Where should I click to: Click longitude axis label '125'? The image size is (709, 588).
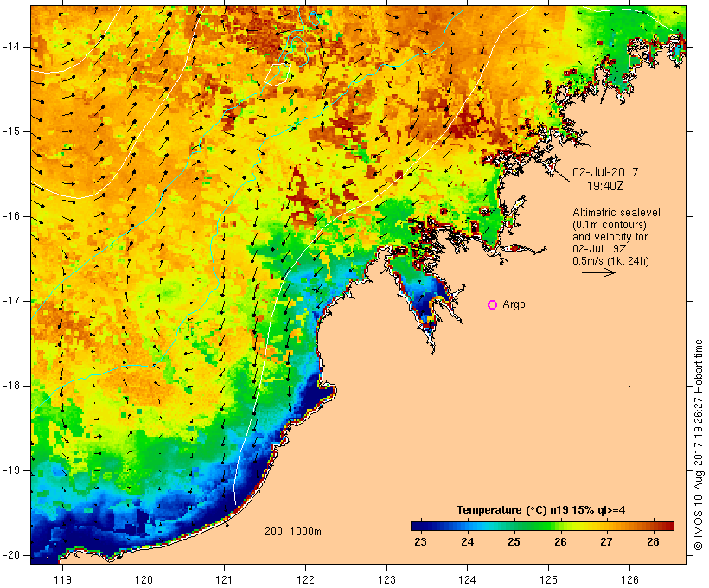[x=549, y=579]
